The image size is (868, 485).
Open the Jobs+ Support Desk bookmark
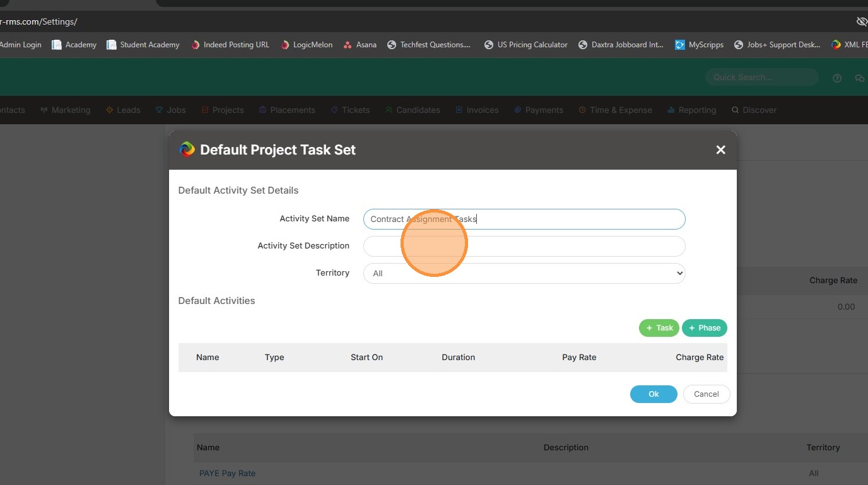(777, 45)
